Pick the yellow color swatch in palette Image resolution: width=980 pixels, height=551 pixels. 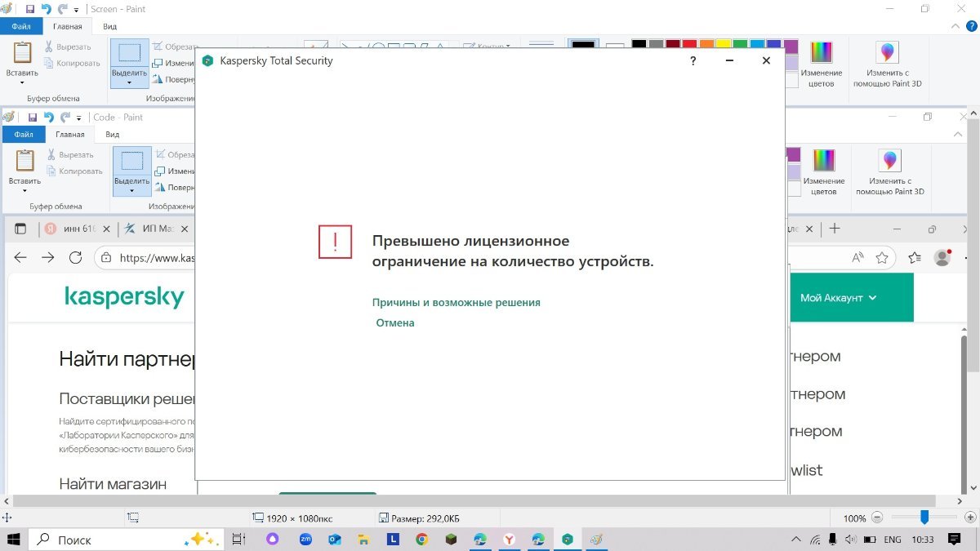tap(723, 44)
